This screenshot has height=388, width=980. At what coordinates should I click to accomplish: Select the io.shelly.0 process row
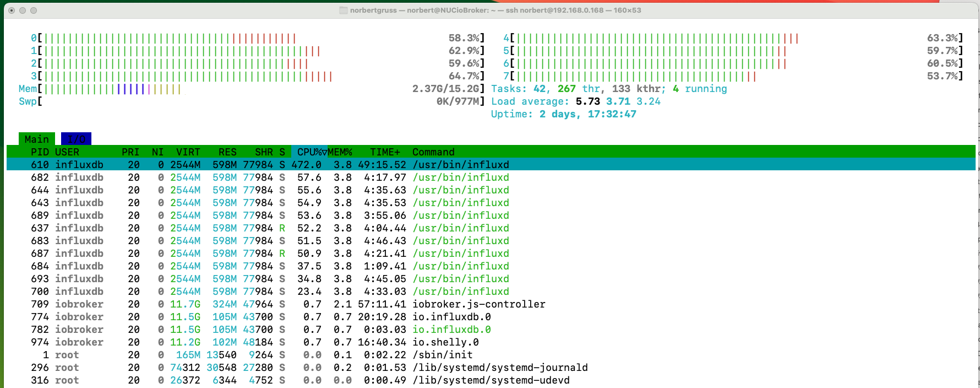tap(491, 342)
